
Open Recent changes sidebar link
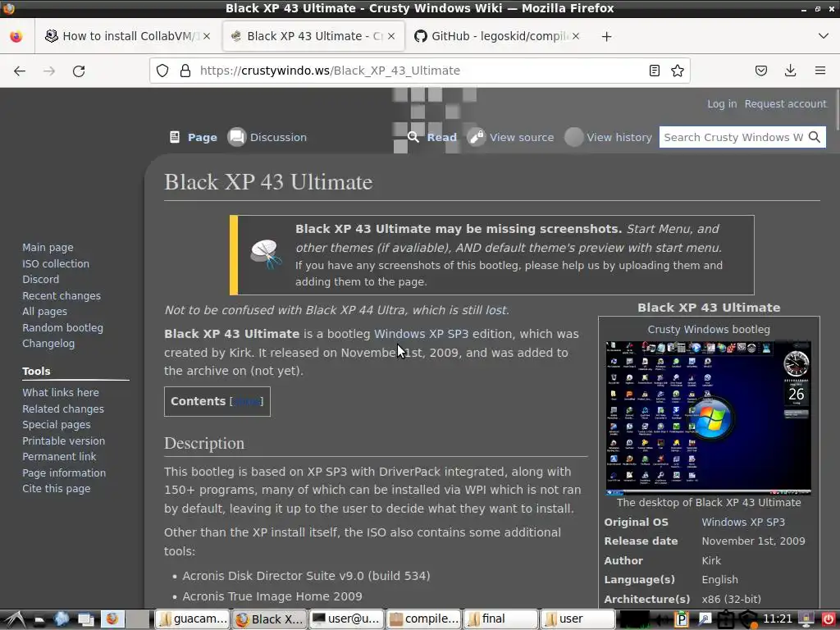tap(61, 295)
